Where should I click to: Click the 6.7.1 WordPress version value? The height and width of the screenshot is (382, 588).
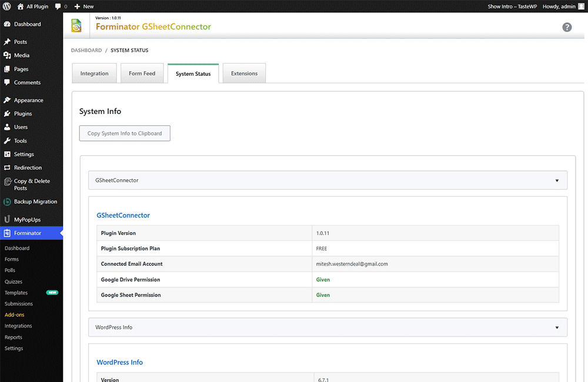click(323, 380)
